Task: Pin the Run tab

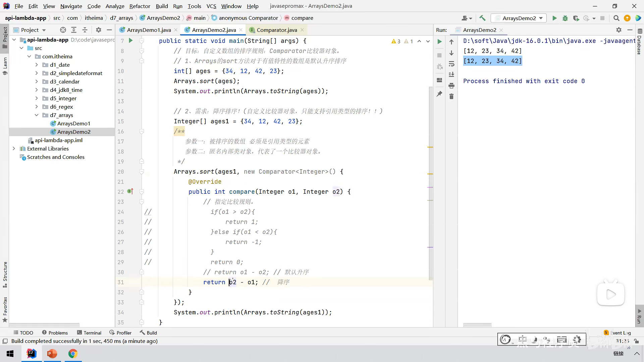Action: (439, 94)
